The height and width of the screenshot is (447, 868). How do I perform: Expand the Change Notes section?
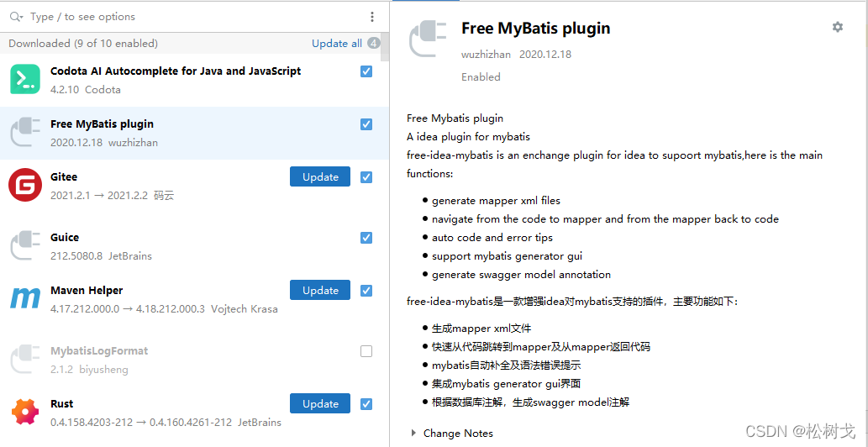coord(414,434)
